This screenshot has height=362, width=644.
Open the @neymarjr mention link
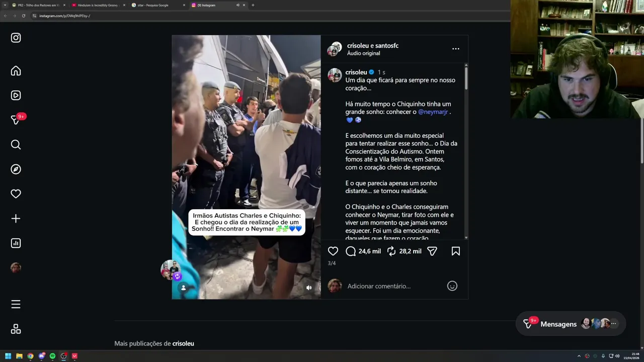tap(433, 112)
